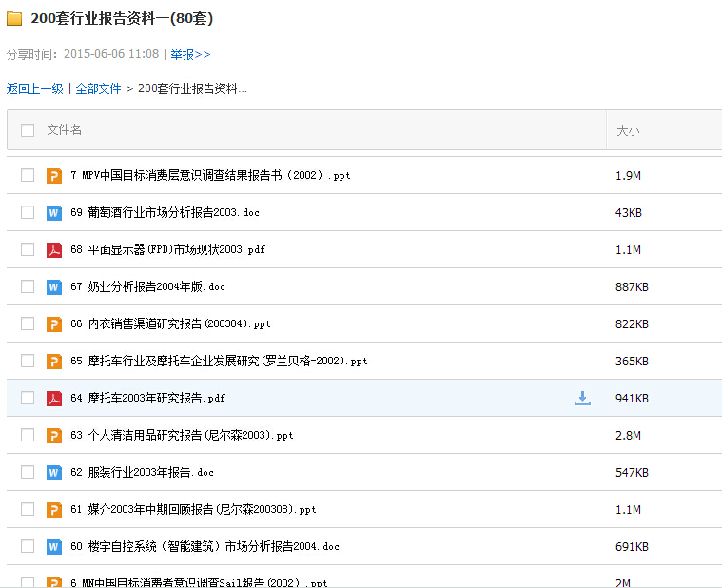Click the Word icon for 葡萄酒行业市场分析报告2003.doc
Viewport: 722px width, 588px height.
pyautogui.click(x=54, y=212)
